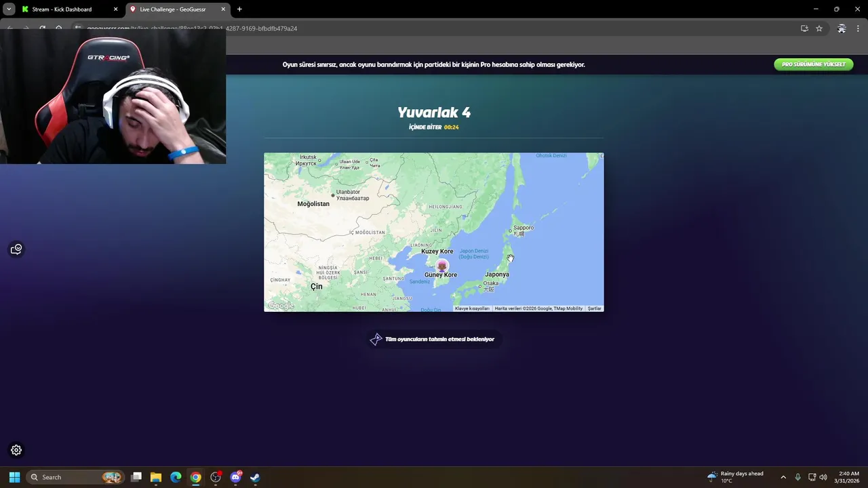Open OBS Studio from the taskbar
This screenshot has width=868, height=488.
[x=216, y=477]
